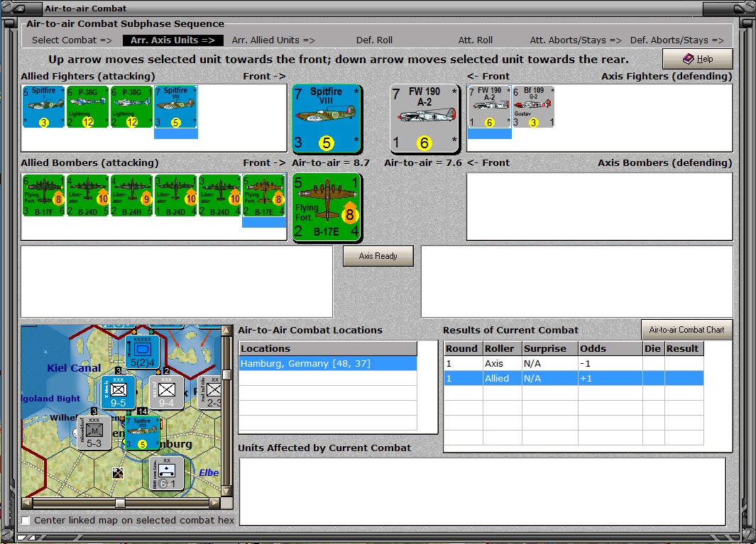Viewport: 756px width, 544px height.
Task: Click the gray 6-1 gun unit on map
Action: 167,473
